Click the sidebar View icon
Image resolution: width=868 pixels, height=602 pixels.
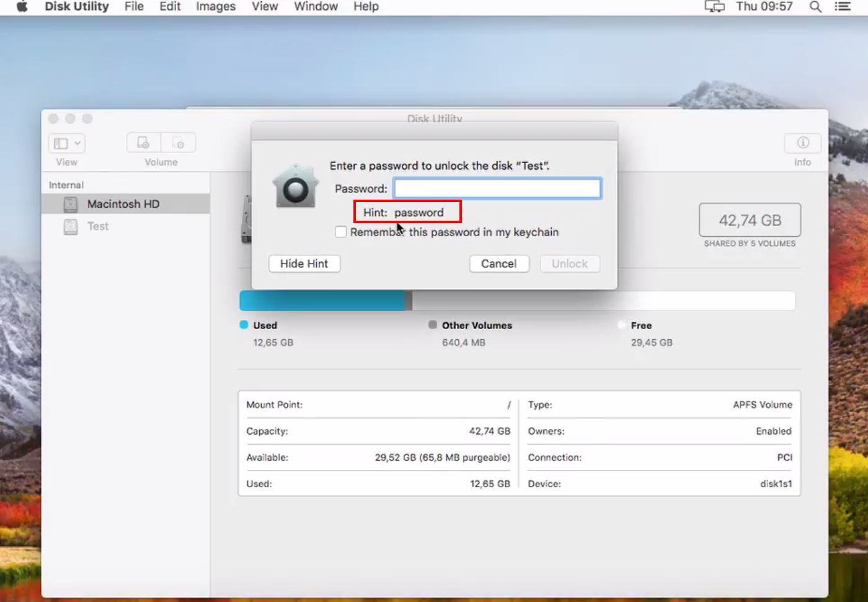point(61,143)
